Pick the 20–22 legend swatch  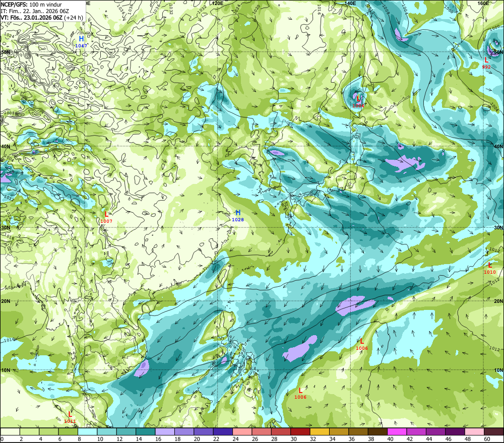click(x=204, y=431)
